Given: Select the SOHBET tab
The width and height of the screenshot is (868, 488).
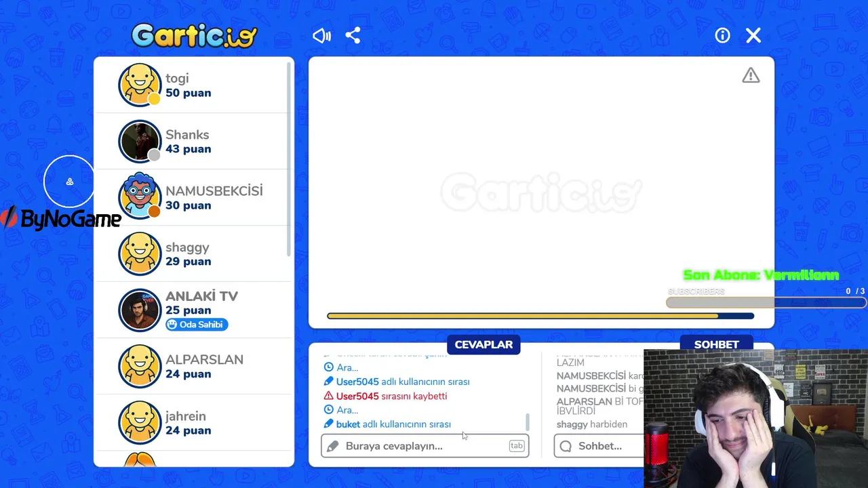Looking at the screenshot, I should (716, 344).
